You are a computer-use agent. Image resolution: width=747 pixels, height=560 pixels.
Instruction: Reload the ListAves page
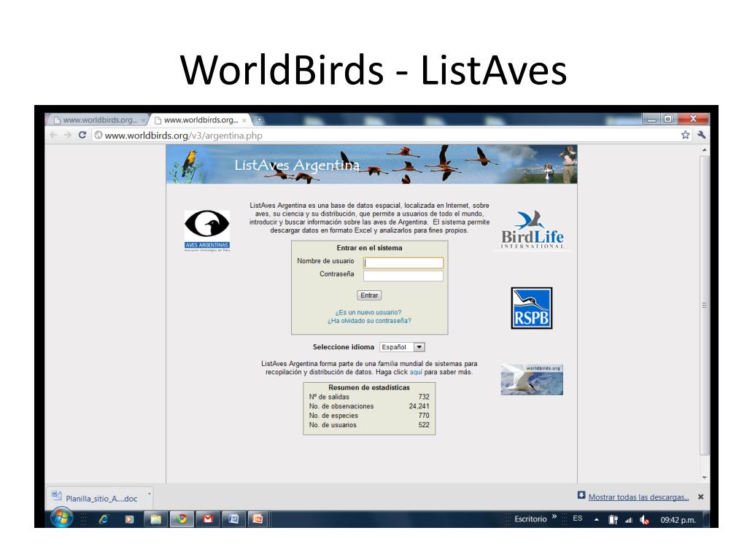coord(82,135)
